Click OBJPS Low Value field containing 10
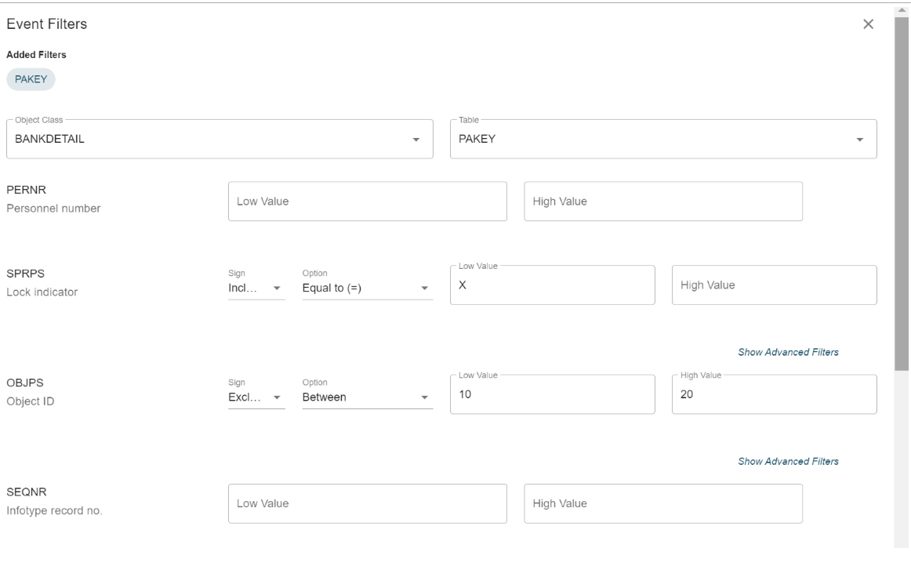Screen dimensions: 911x588 pos(552,395)
